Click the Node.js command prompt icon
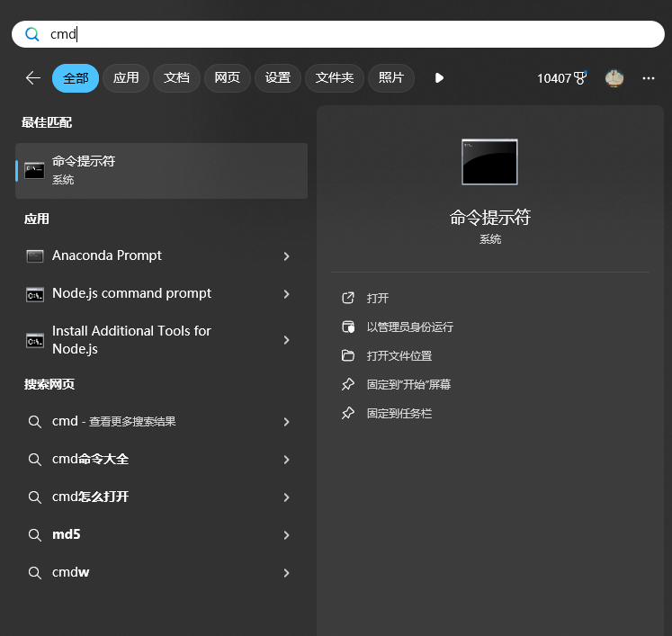 [35, 294]
